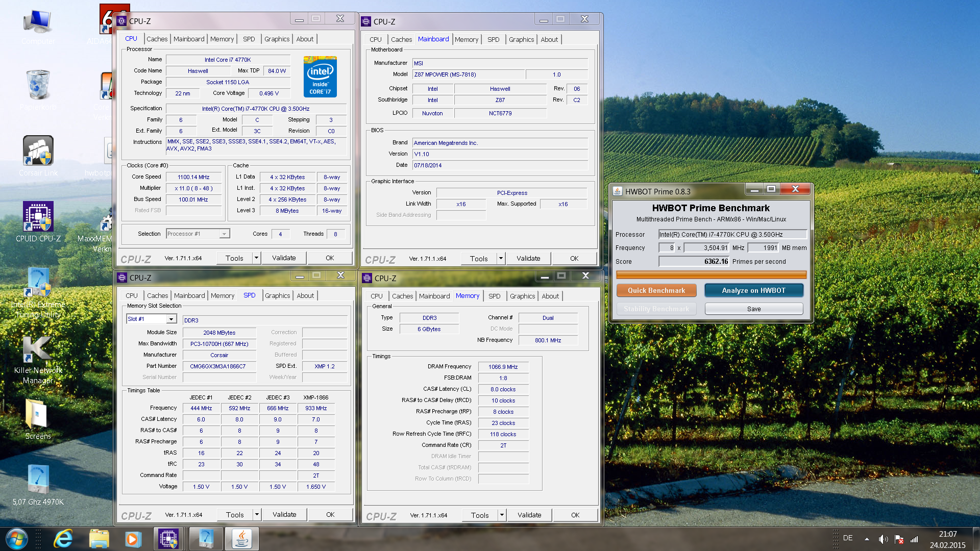
Task: Click the Action Center flag tray icon
Action: tap(899, 539)
